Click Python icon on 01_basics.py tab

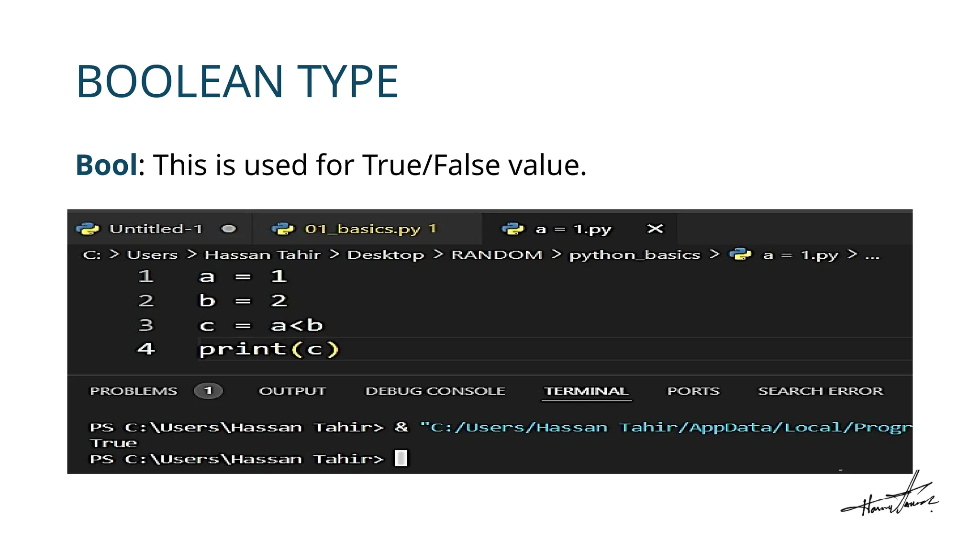283,229
